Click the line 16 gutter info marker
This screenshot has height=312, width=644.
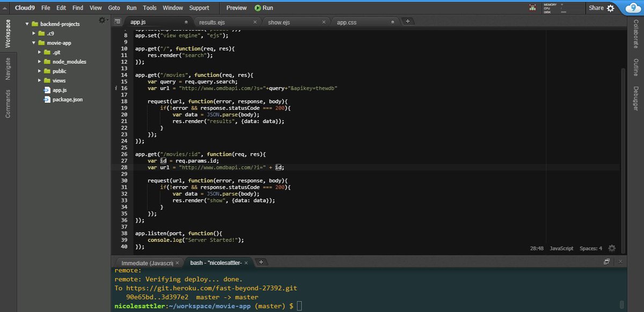(x=117, y=88)
